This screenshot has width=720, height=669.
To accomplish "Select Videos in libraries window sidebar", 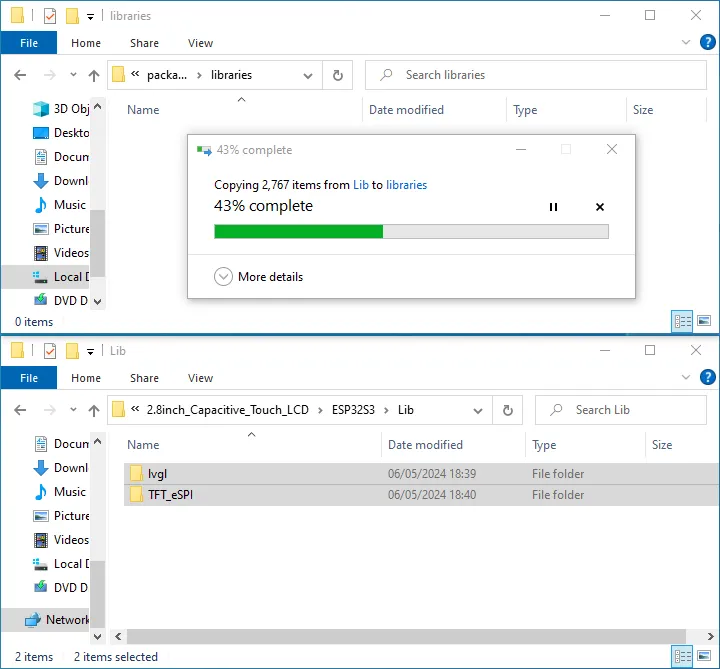I will 61,253.
